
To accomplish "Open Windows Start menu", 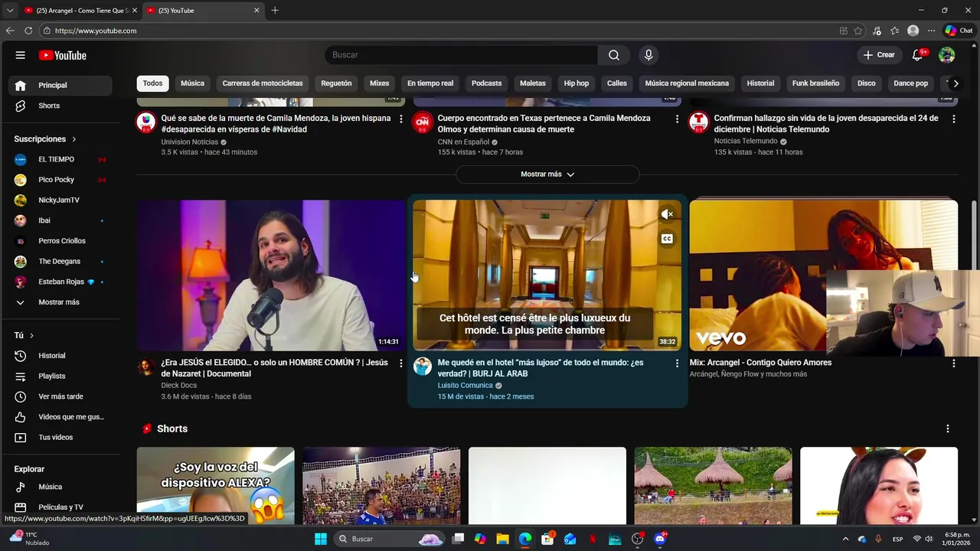I will (321, 539).
